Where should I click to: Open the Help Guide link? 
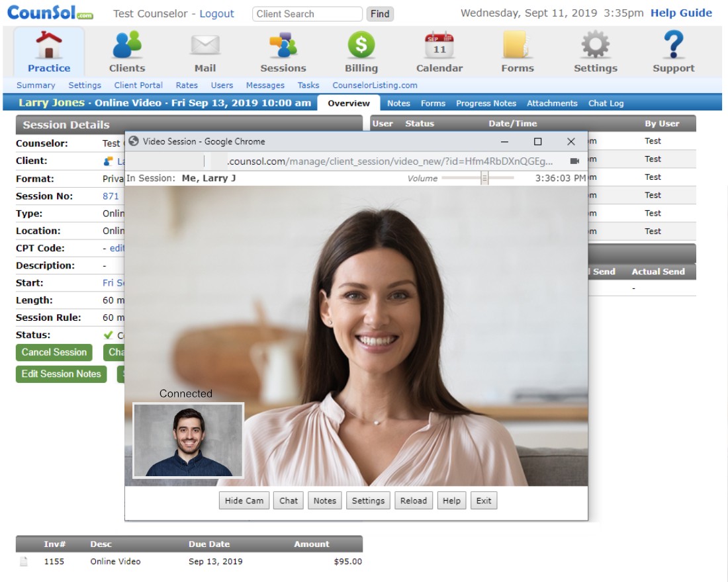(x=681, y=13)
